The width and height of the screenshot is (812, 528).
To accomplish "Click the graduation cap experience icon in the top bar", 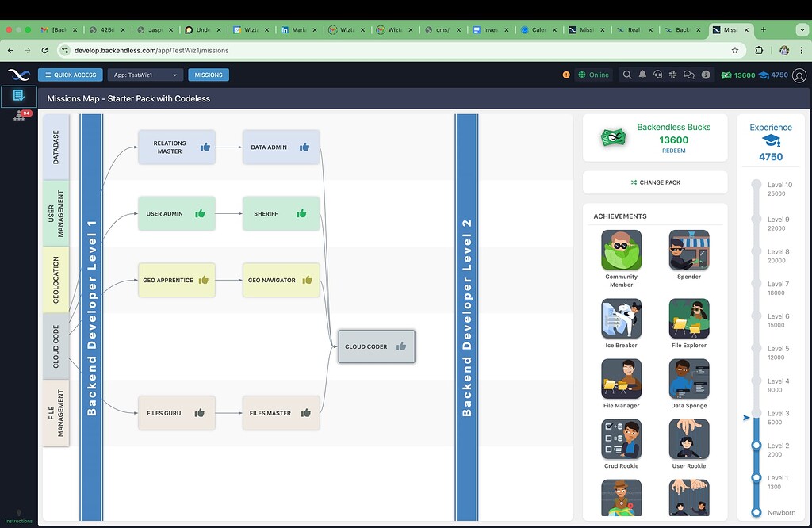I will [764, 75].
